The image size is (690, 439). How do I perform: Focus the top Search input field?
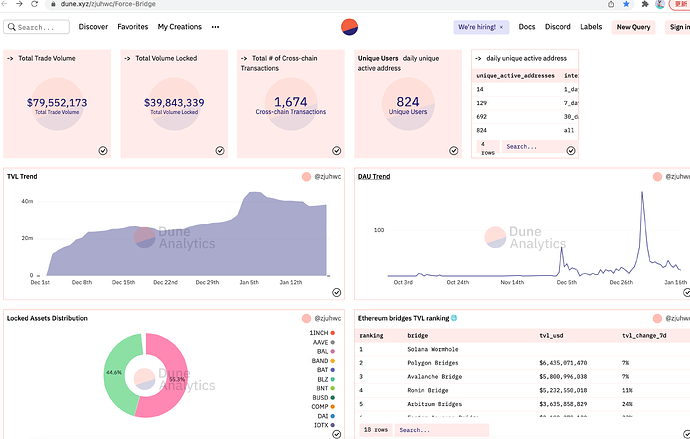pyautogui.click(x=37, y=27)
